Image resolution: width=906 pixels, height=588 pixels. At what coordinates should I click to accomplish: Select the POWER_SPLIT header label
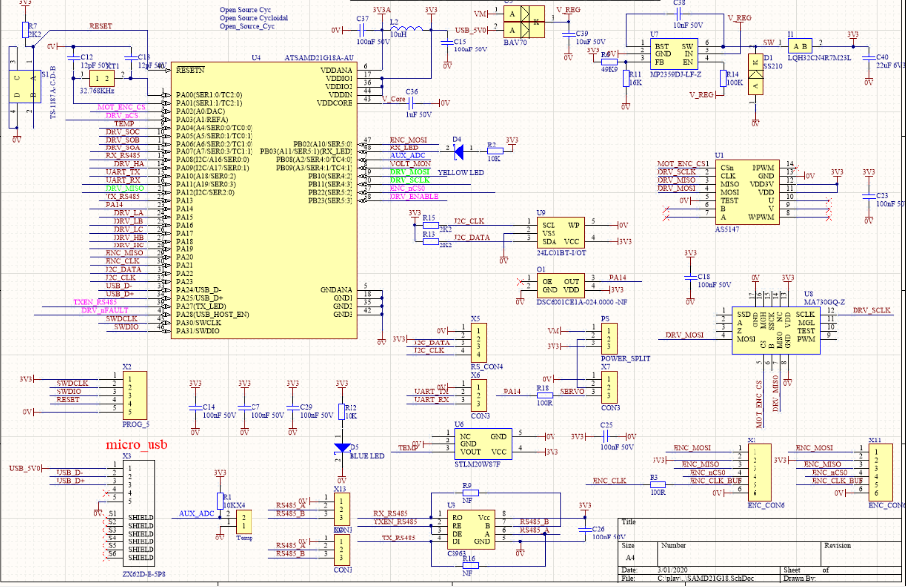point(625,358)
